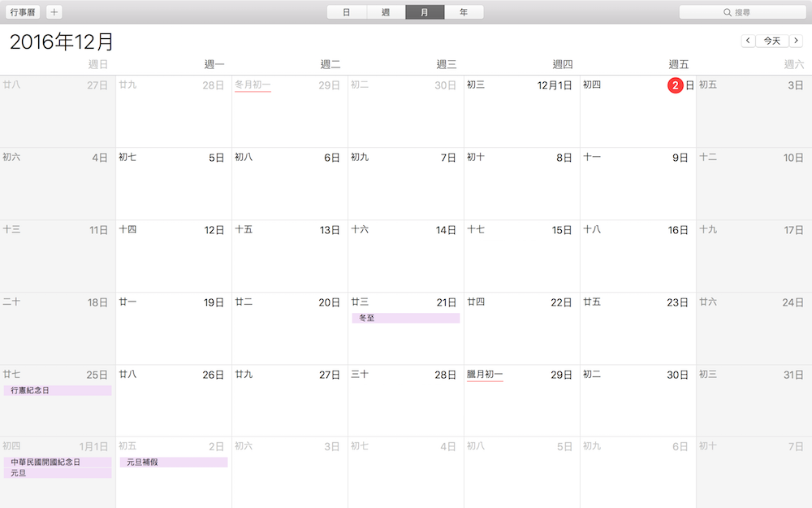Screen dimensions: 812x508
Task: Switch to 週 week view
Action: tap(386, 12)
